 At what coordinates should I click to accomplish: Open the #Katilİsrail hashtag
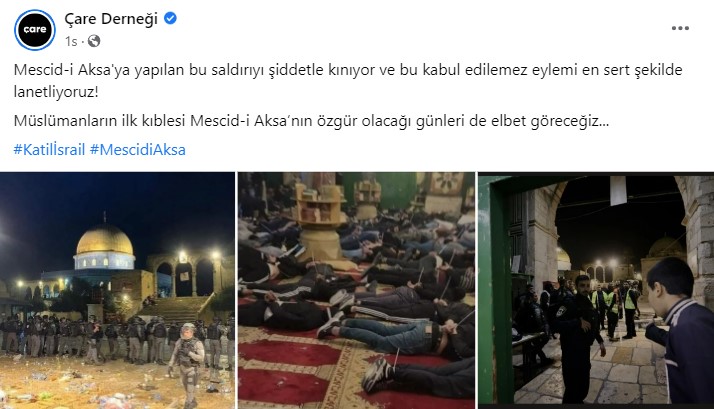coord(49,149)
